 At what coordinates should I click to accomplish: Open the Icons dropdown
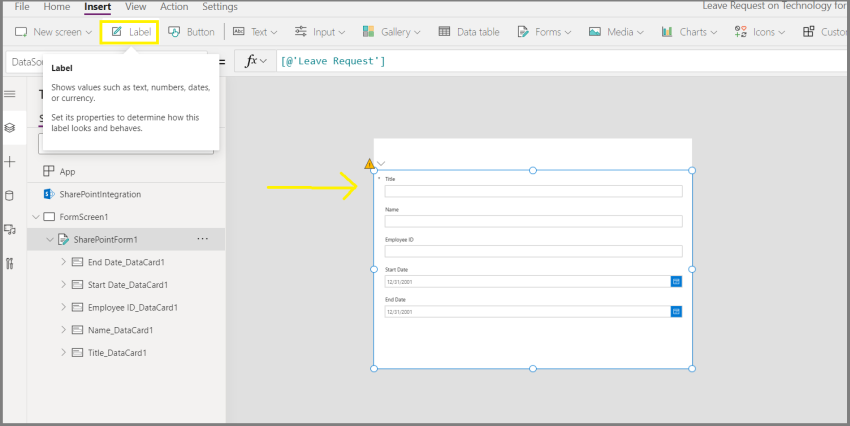click(759, 32)
